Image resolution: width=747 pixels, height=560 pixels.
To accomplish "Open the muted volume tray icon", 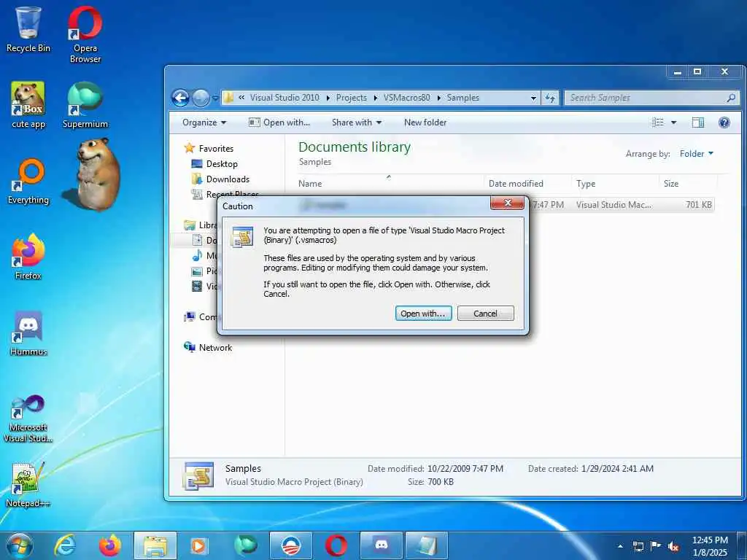I will coord(673,546).
